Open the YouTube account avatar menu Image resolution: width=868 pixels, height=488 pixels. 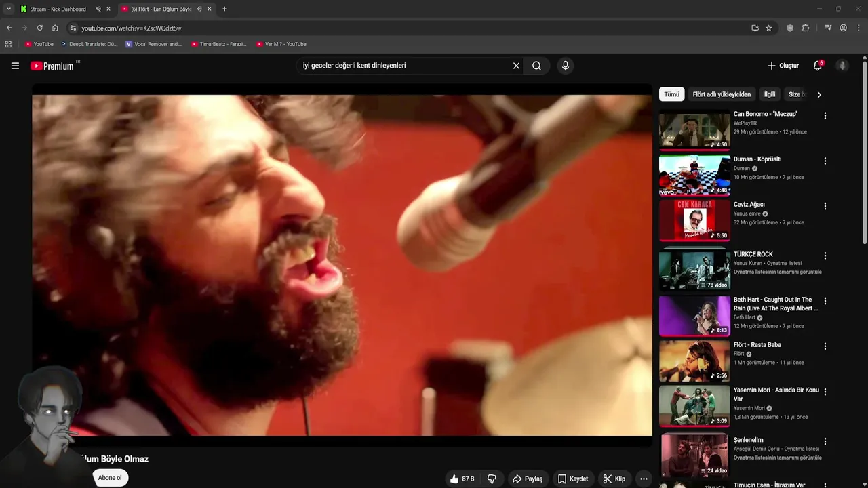point(842,66)
